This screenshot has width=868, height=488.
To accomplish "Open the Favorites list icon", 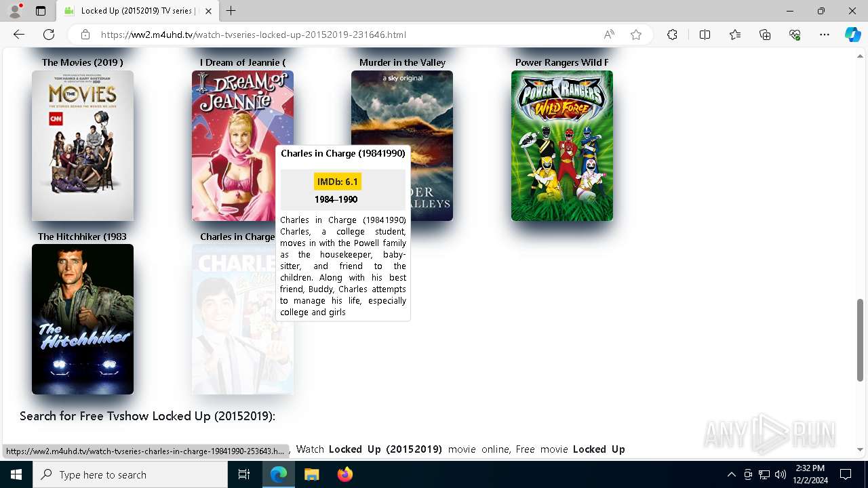I will click(x=735, y=35).
